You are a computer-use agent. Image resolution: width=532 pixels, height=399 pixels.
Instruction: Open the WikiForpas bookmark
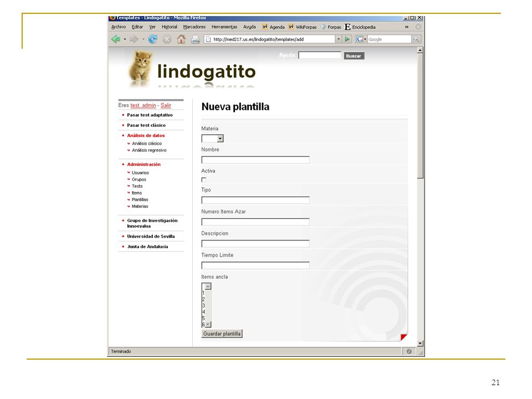pos(303,27)
